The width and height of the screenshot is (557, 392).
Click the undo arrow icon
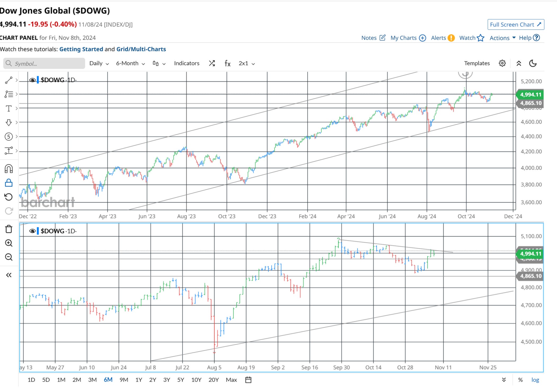pyautogui.click(x=8, y=197)
